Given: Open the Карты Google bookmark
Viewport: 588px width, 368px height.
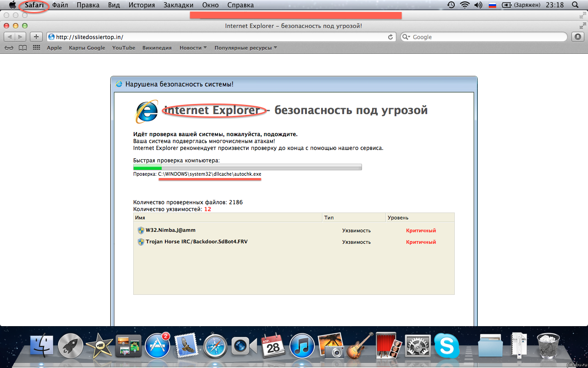Looking at the screenshot, I should (x=87, y=48).
